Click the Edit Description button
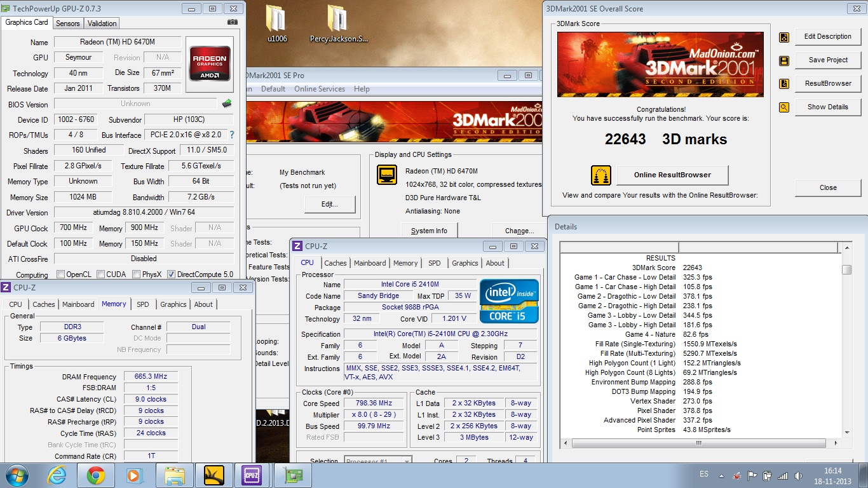868x488 pixels. pyautogui.click(x=827, y=37)
